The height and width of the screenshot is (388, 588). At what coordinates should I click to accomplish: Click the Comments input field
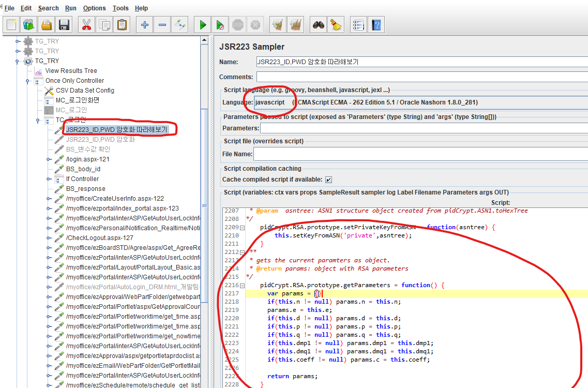tap(422, 77)
